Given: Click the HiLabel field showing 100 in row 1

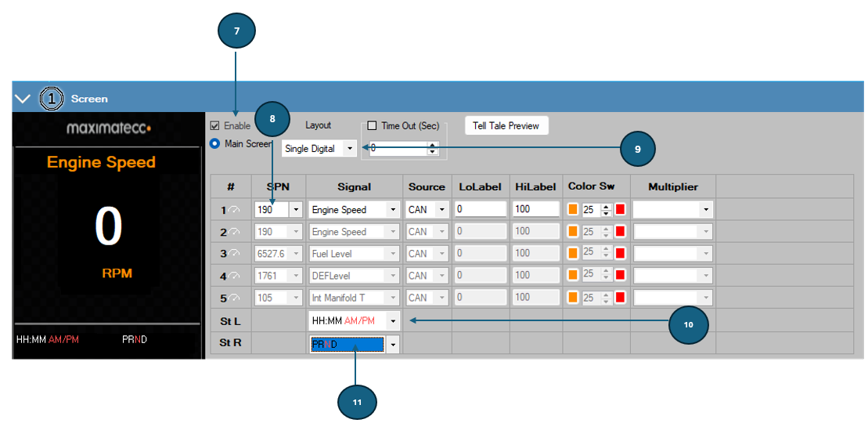Looking at the screenshot, I should [535, 210].
